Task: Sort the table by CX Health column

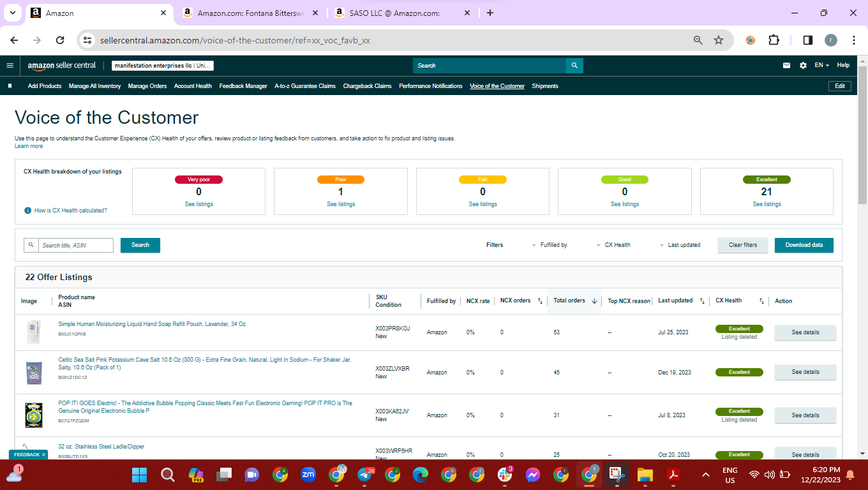Action: tap(761, 301)
